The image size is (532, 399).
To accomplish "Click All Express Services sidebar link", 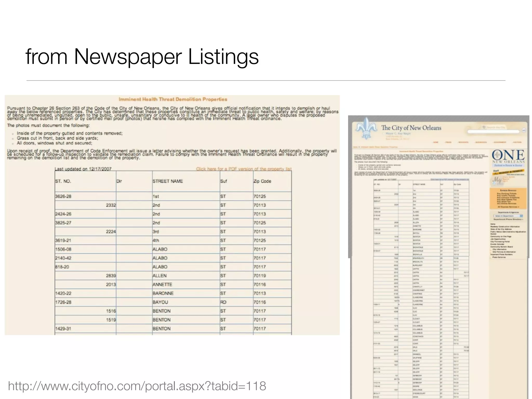I will [509, 207].
